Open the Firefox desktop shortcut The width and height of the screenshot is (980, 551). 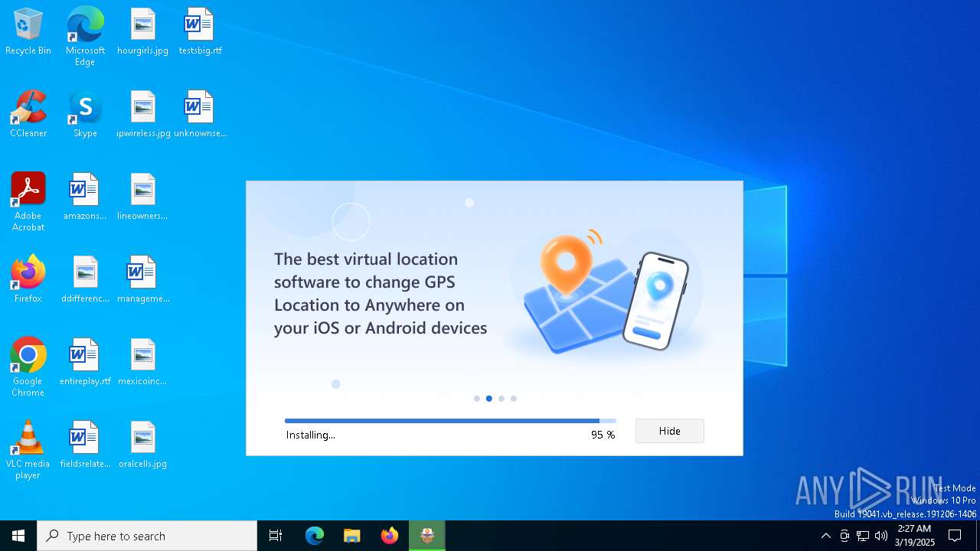point(28,280)
